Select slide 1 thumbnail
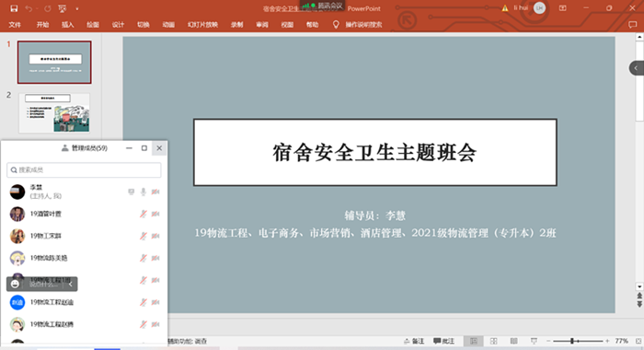This screenshot has height=350, width=644. [54, 62]
